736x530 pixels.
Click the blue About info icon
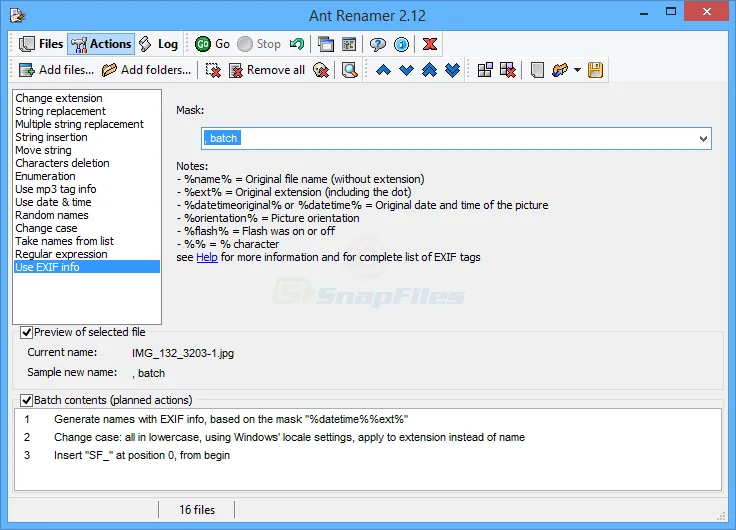point(401,44)
